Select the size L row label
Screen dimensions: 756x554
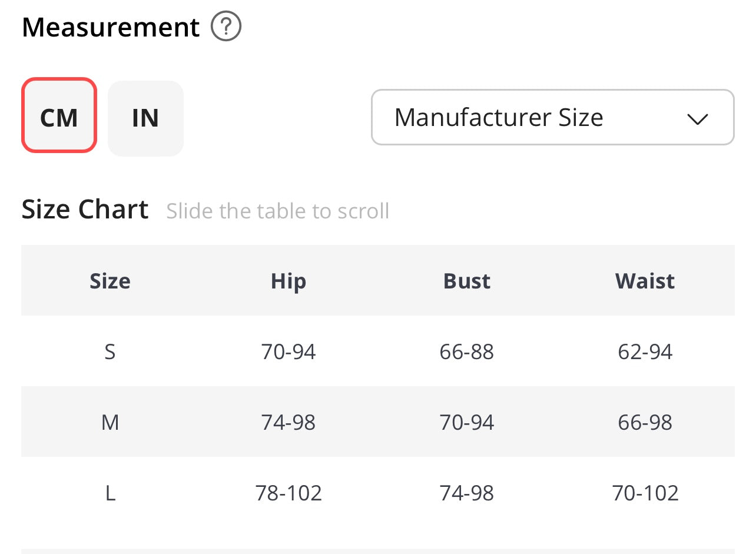pos(110,493)
